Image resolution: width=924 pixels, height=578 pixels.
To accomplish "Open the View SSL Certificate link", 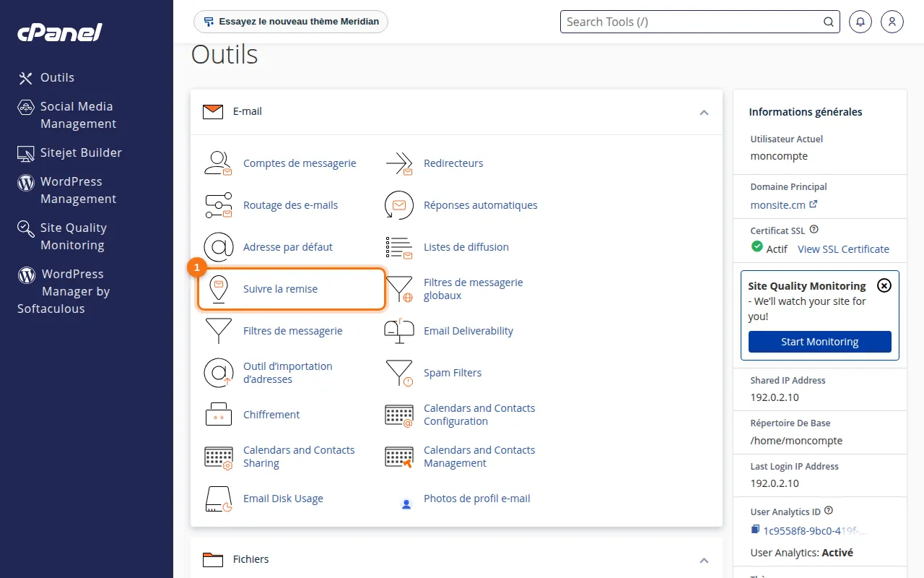I will (x=843, y=249).
